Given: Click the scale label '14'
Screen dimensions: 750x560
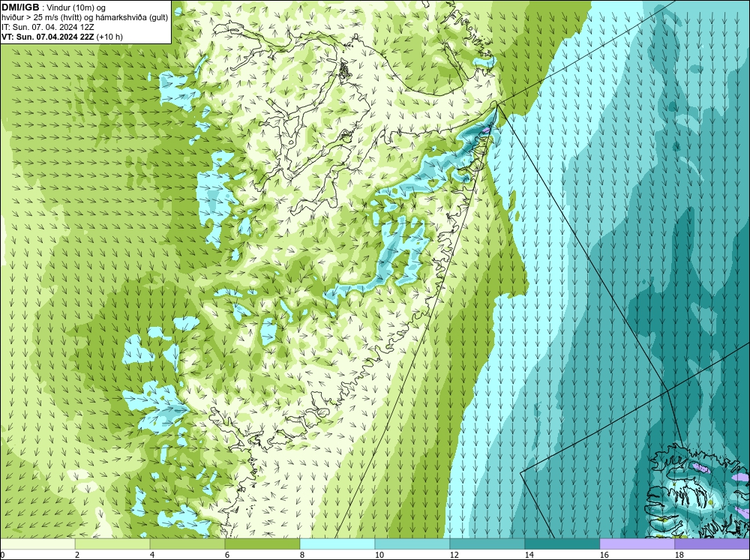Looking at the screenshot, I should coord(529,555).
